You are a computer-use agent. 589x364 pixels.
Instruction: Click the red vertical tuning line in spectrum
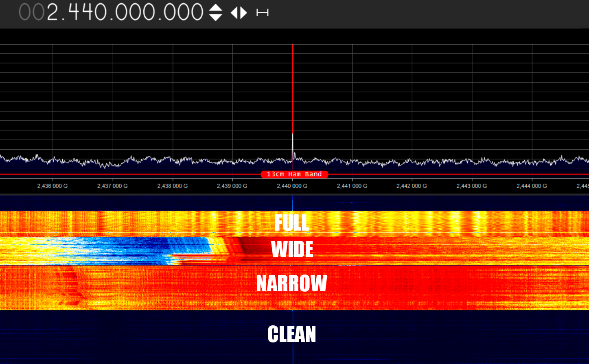293,89
